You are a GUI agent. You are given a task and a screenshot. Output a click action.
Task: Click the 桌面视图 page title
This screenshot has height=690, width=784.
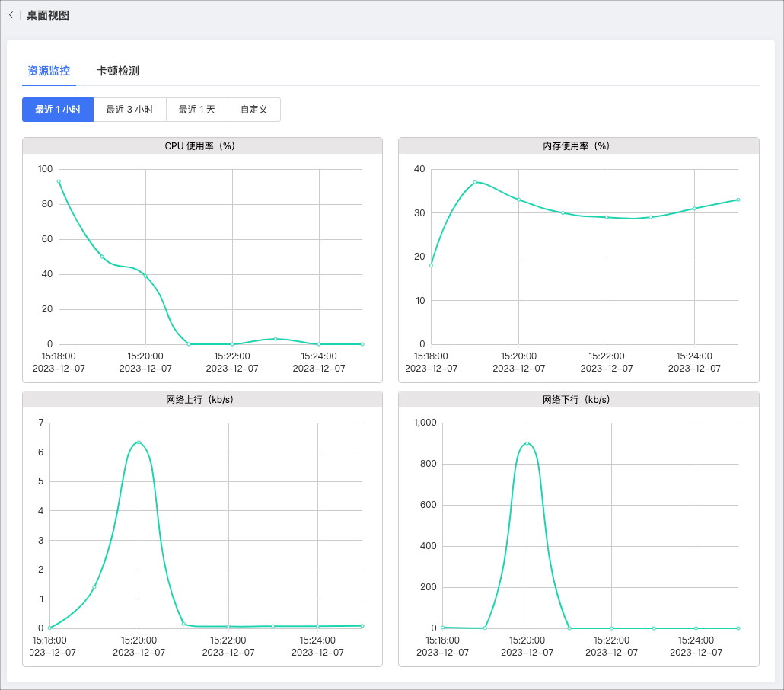pyautogui.click(x=48, y=15)
